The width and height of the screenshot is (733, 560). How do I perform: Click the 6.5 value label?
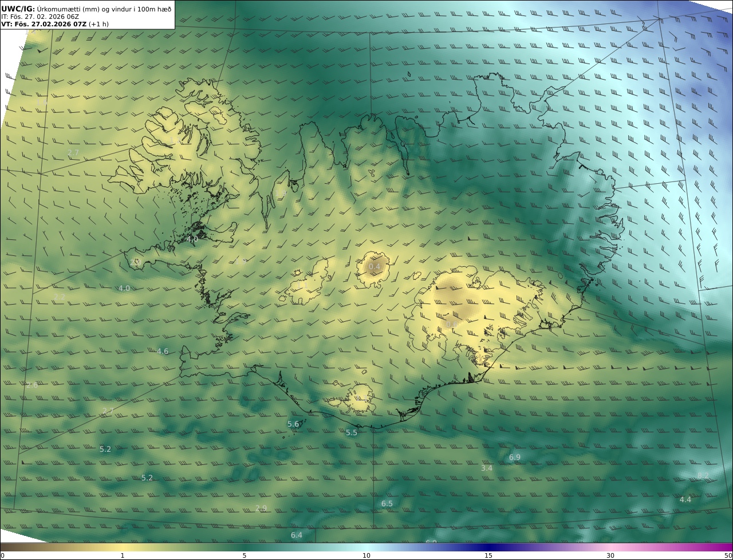point(387,503)
